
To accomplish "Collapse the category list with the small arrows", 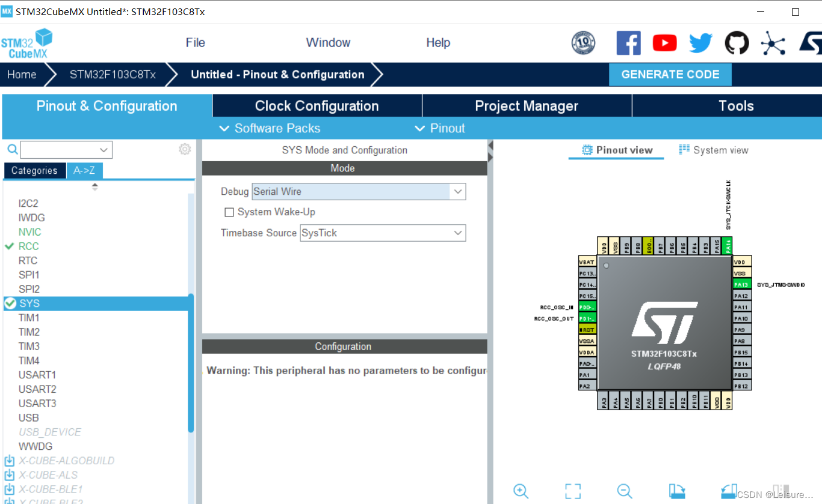I will 94,187.
